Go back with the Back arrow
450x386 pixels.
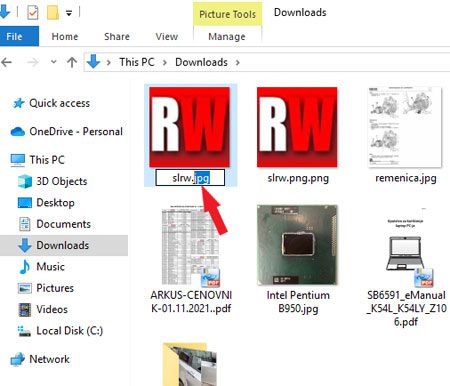pos(6,62)
